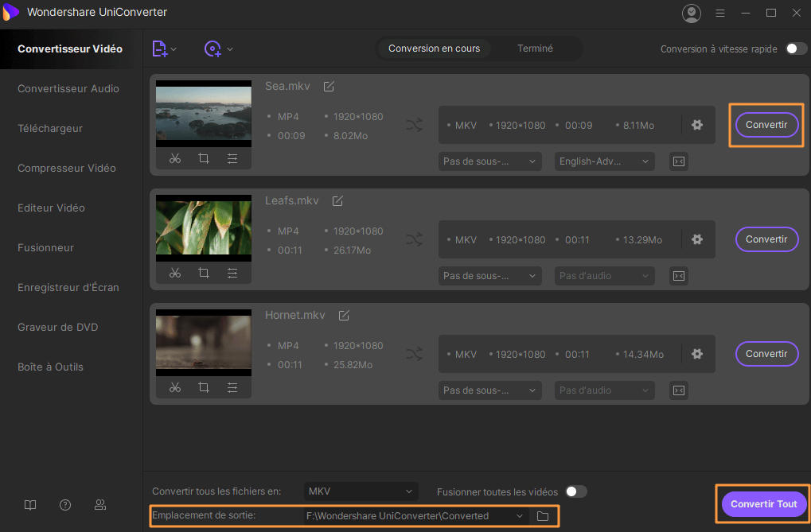Trim Hornet.mkv with scissors icon
Screen dimensions: 811x532
175,387
